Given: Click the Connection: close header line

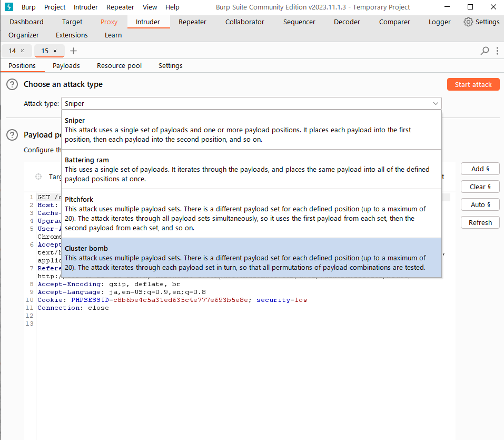Looking at the screenshot, I should [x=73, y=308].
